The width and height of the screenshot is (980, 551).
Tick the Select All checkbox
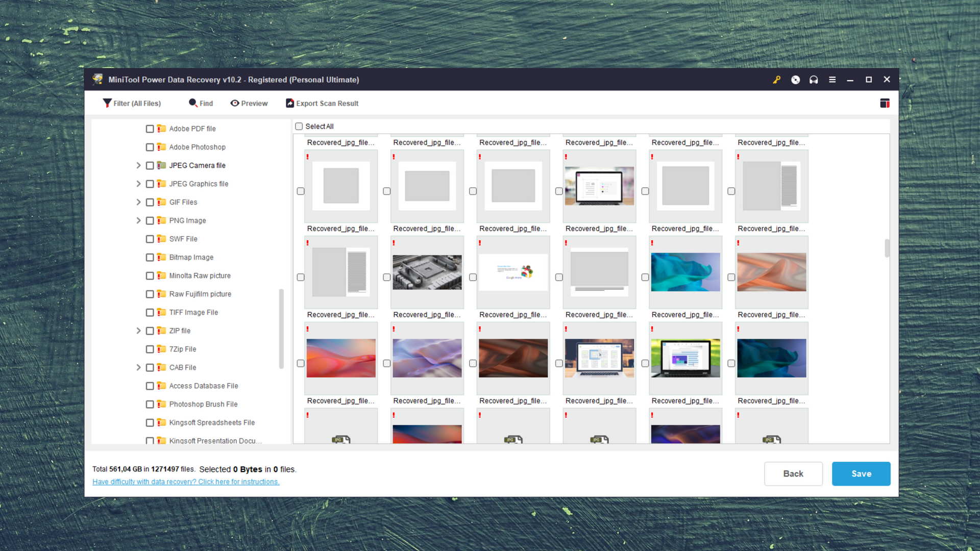[x=299, y=127]
